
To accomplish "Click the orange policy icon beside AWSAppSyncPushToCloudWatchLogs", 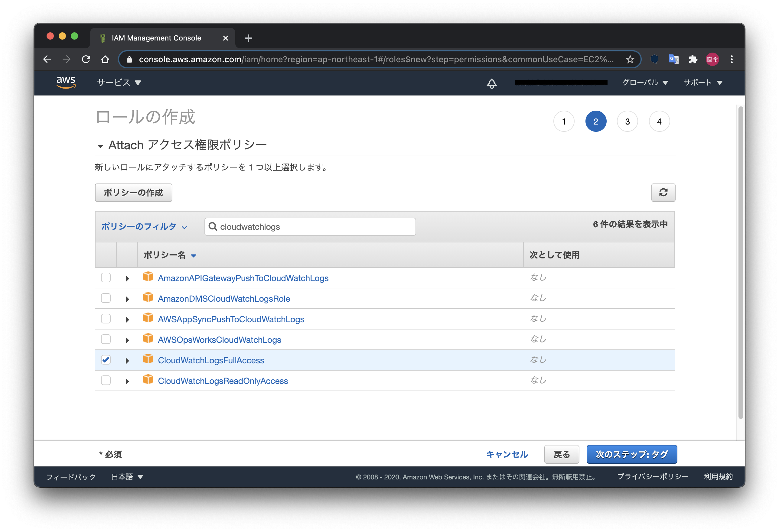I will (148, 318).
